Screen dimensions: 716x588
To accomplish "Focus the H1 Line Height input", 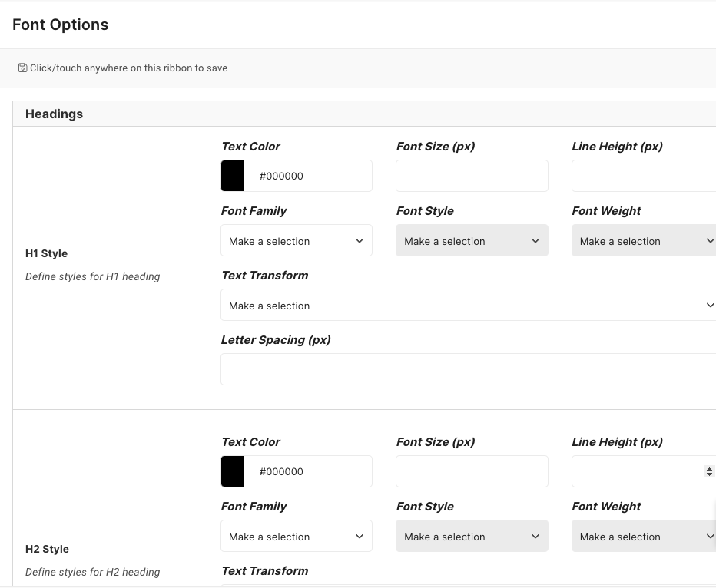I will click(x=644, y=176).
